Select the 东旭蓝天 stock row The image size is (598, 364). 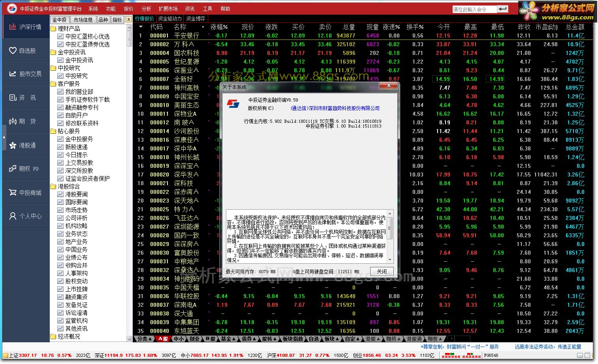click(363, 331)
